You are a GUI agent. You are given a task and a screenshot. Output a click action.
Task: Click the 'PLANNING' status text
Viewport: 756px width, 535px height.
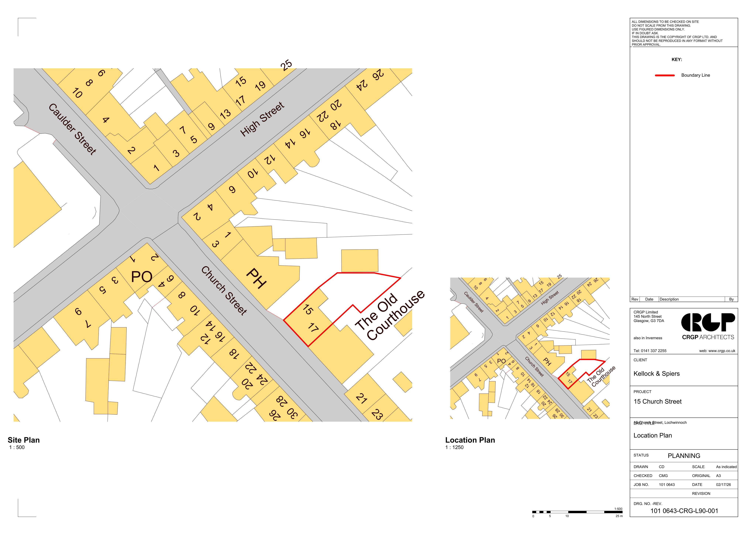(x=684, y=456)
